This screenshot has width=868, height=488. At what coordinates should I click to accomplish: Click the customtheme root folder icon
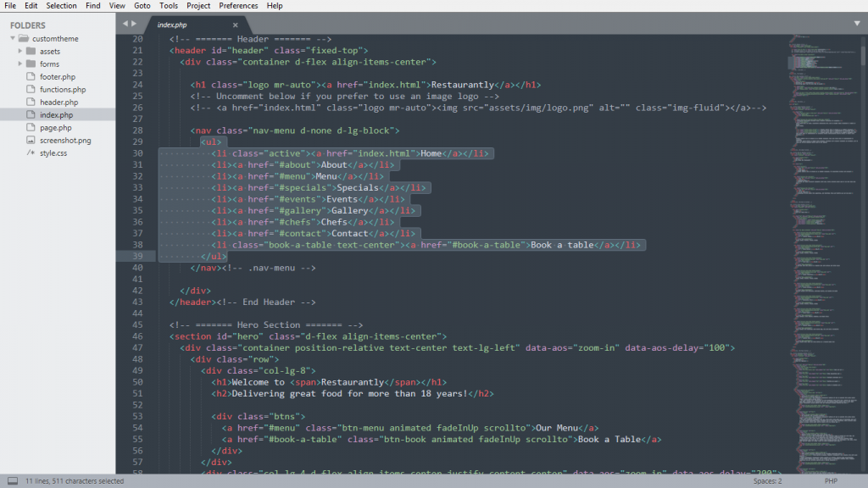(x=23, y=38)
